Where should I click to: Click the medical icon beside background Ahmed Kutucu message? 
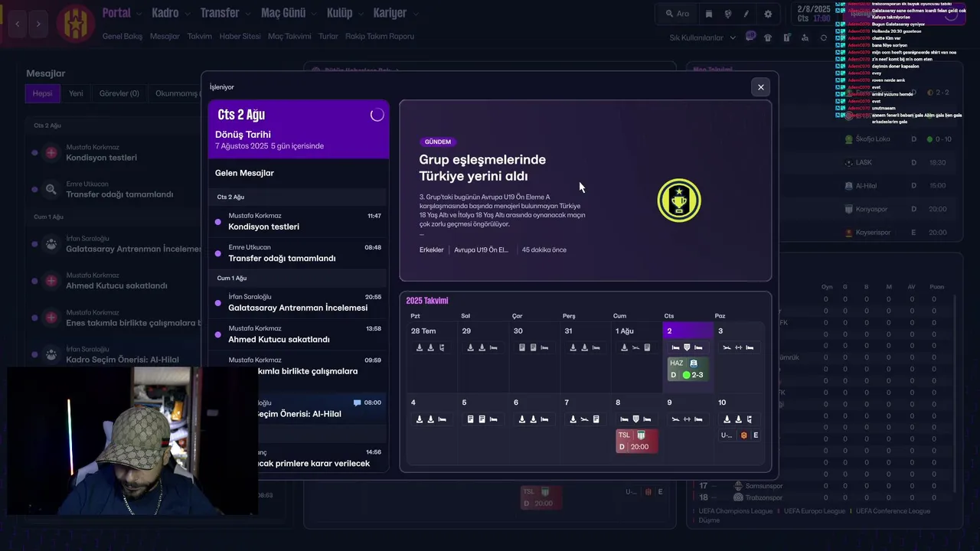[x=51, y=281]
